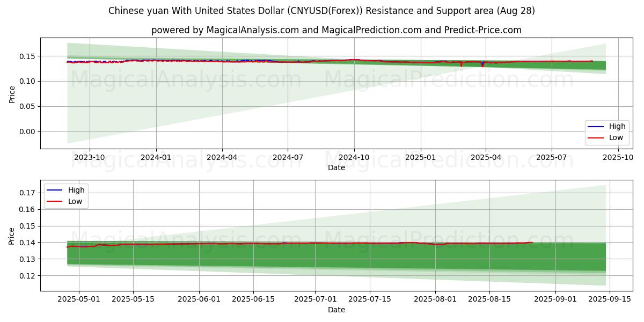Click the '2025-09-15' date tick on the bottom chart
This screenshot has width=644, height=322.
point(610,299)
